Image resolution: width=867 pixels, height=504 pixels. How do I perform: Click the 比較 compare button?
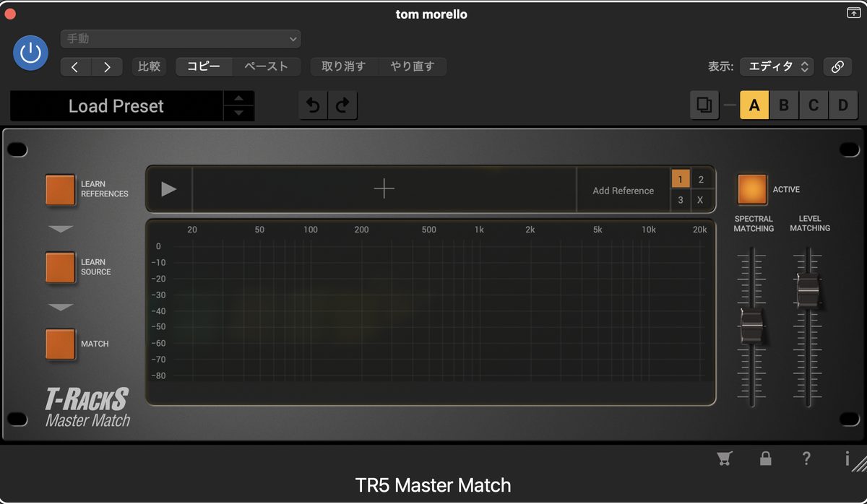(x=149, y=66)
